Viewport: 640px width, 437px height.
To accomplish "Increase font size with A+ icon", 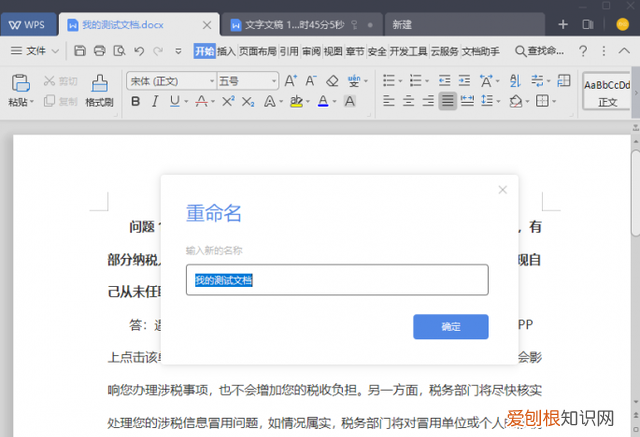I will pyautogui.click(x=291, y=80).
